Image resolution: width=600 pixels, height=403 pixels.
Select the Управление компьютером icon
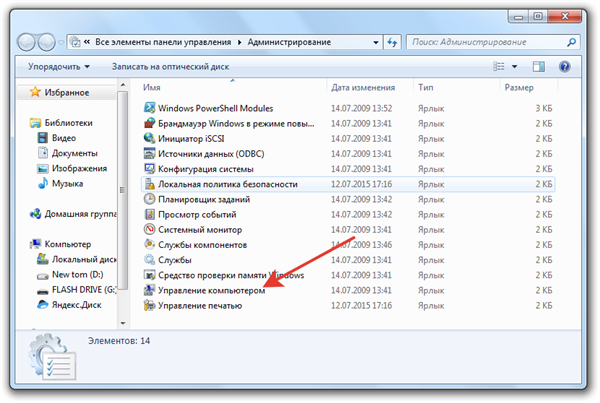point(149,290)
